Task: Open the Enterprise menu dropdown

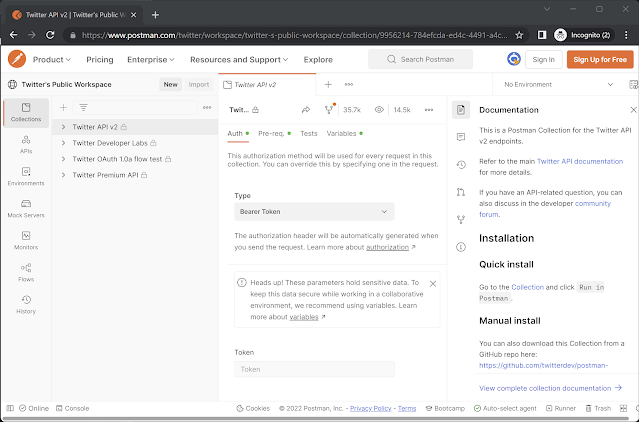Action: pos(151,59)
